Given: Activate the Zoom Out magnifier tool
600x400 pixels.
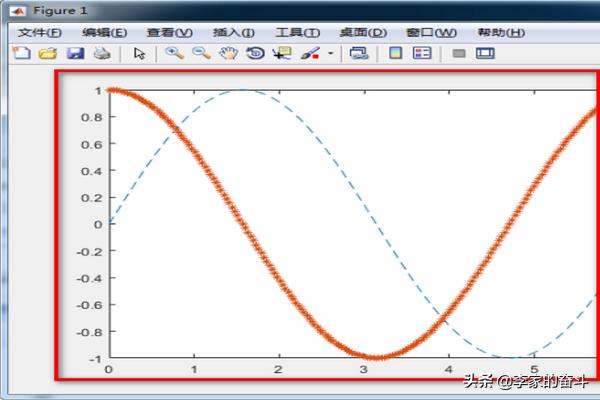Looking at the screenshot, I should pos(201,53).
